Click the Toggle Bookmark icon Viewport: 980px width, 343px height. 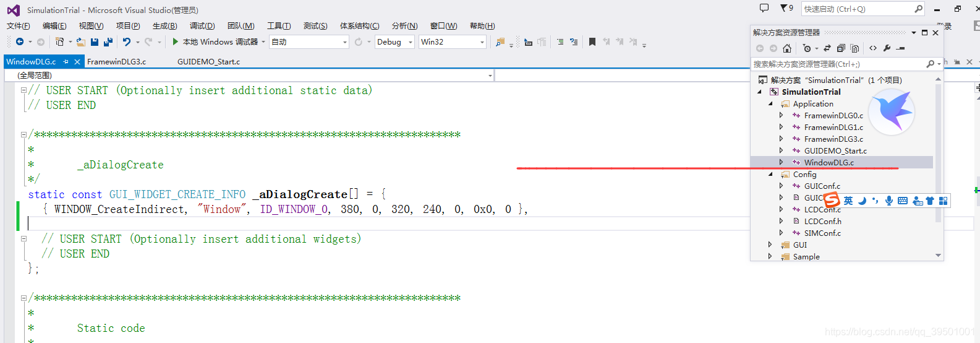(x=592, y=42)
